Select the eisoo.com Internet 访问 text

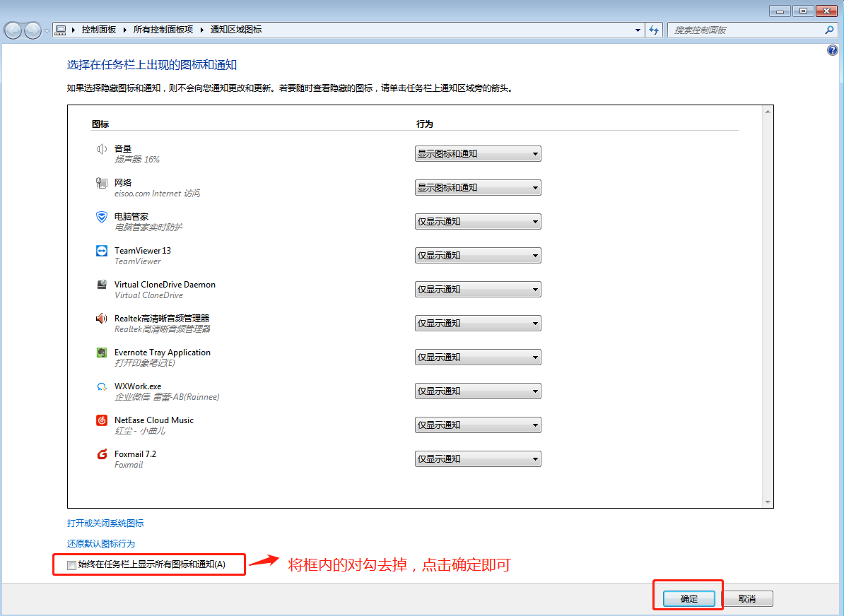pos(157,193)
